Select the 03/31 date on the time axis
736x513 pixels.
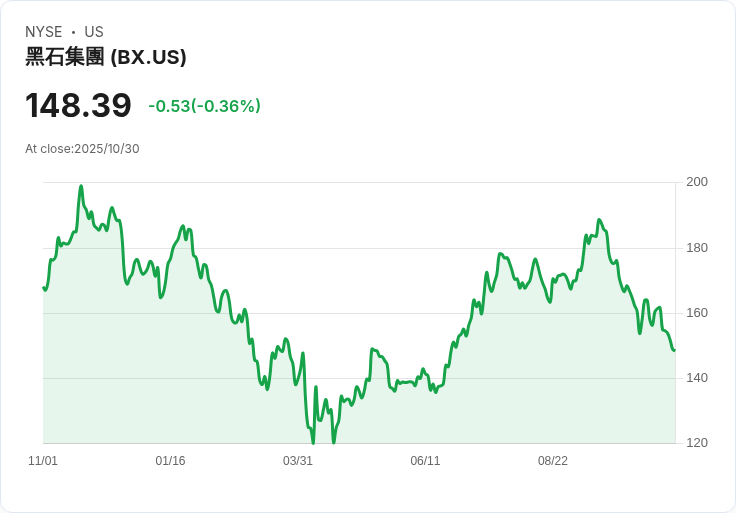pos(298,461)
